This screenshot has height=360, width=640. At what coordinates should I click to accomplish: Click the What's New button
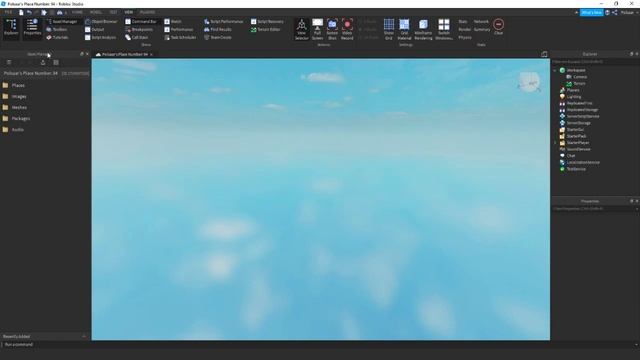click(591, 12)
